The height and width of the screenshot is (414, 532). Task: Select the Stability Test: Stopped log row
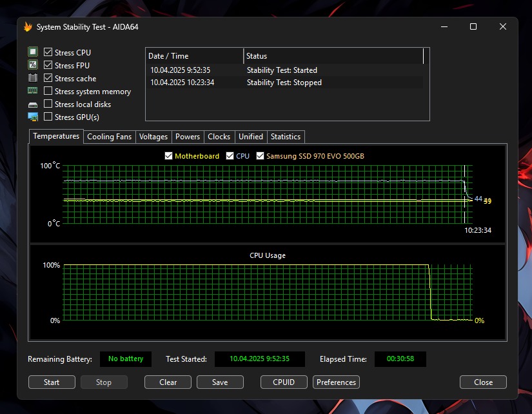[x=285, y=83]
